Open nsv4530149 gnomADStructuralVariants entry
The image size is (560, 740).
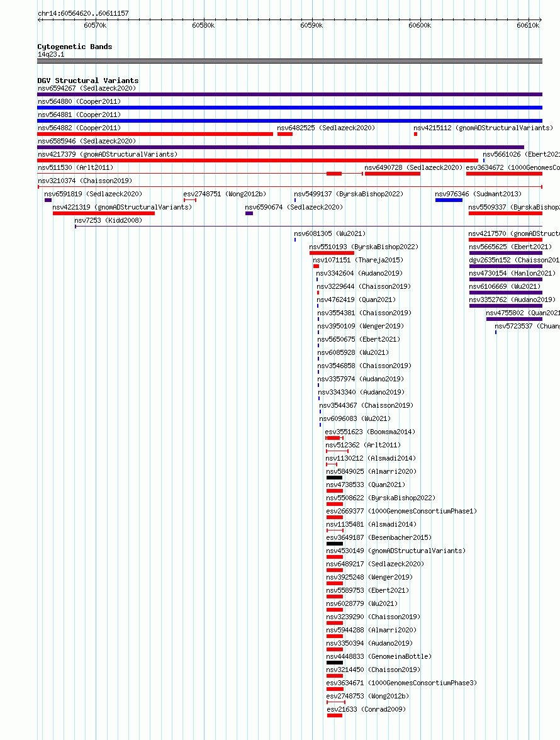(396, 551)
